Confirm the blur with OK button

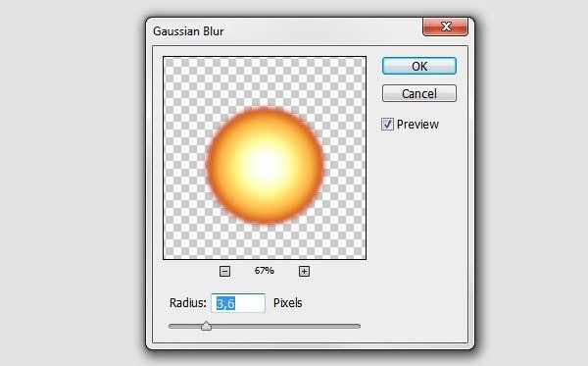point(419,66)
